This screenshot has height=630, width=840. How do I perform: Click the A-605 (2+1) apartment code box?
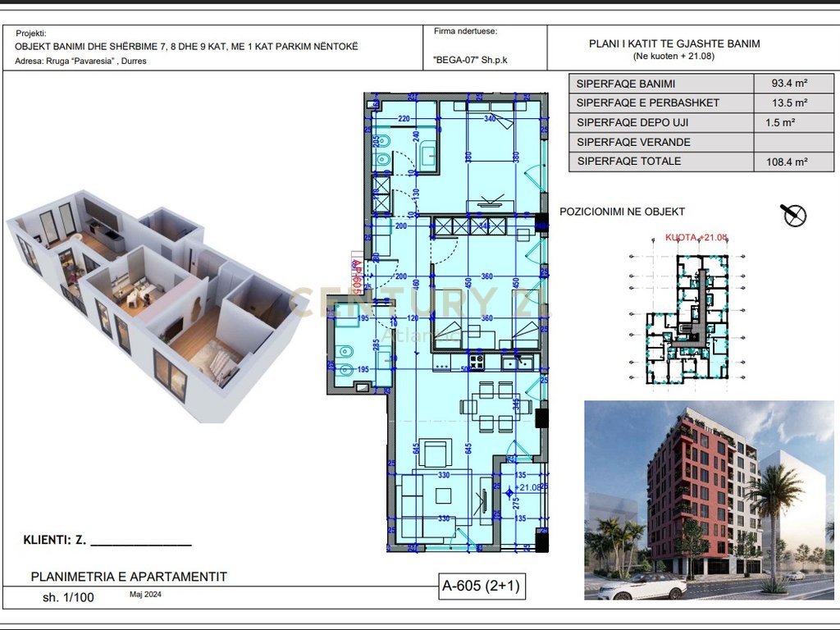[481, 587]
